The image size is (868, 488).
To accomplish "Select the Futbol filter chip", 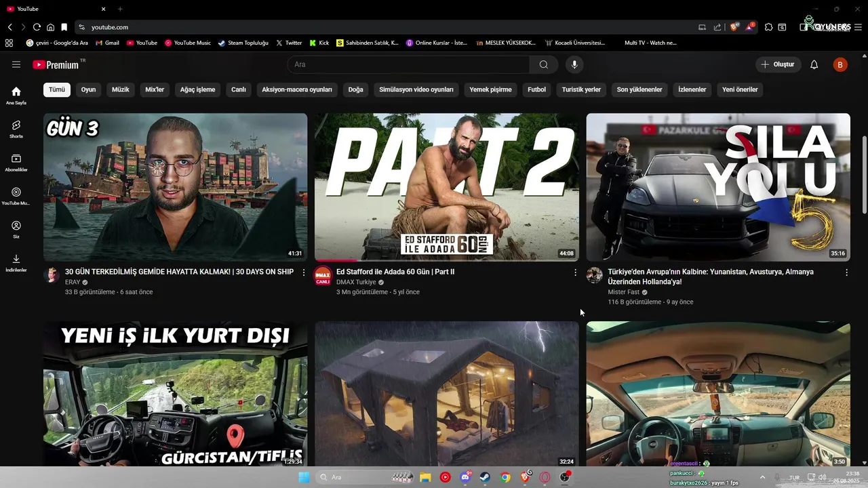I will [536, 89].
